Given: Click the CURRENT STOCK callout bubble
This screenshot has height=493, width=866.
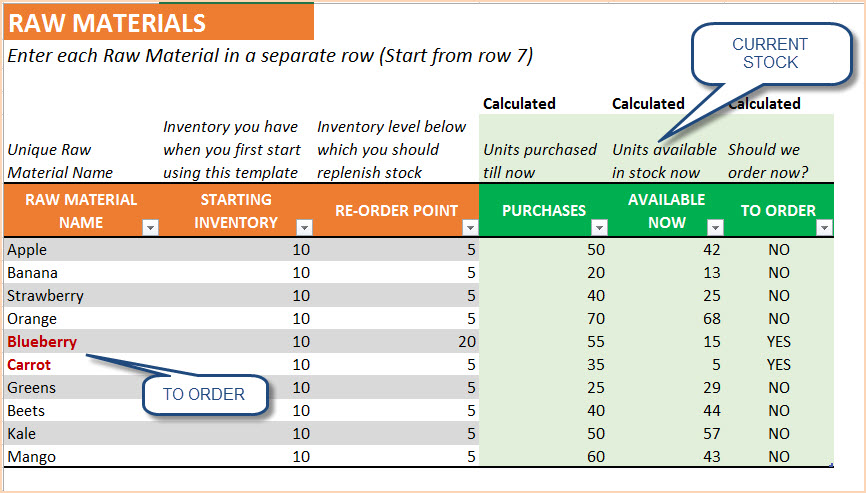Looking at the screenshot, I should (x=770, y=54).
